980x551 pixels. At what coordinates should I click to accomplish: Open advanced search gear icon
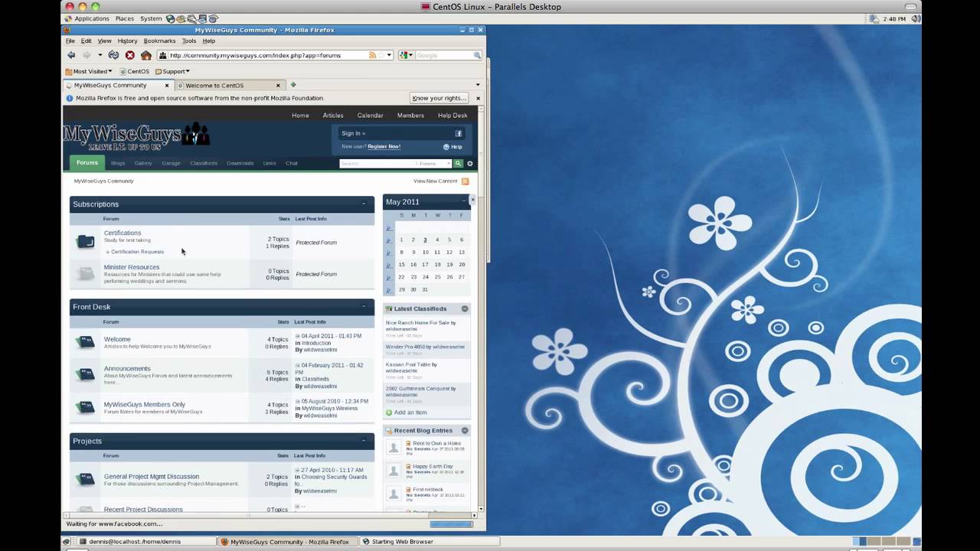click(470, 163)
